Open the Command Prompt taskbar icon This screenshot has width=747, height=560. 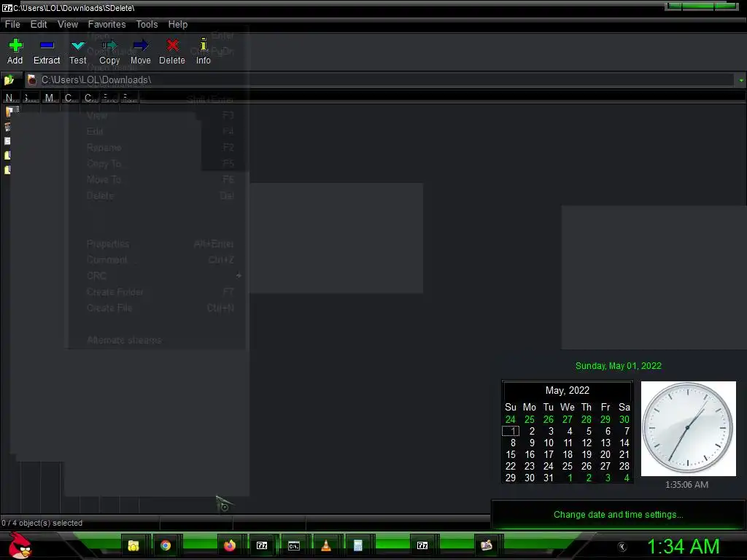click(x=294, y=545)
